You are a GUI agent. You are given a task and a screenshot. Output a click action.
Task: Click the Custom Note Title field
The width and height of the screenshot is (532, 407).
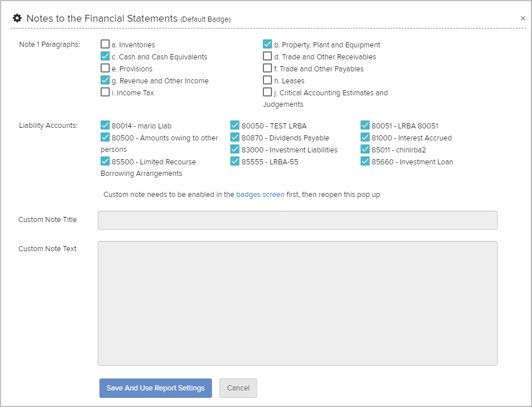[297, 220]
